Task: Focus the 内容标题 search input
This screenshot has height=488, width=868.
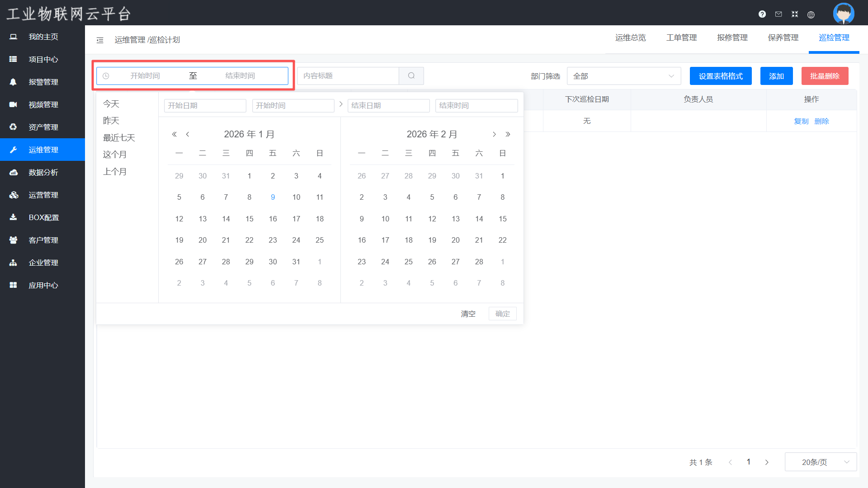Action: click(348, 76)
